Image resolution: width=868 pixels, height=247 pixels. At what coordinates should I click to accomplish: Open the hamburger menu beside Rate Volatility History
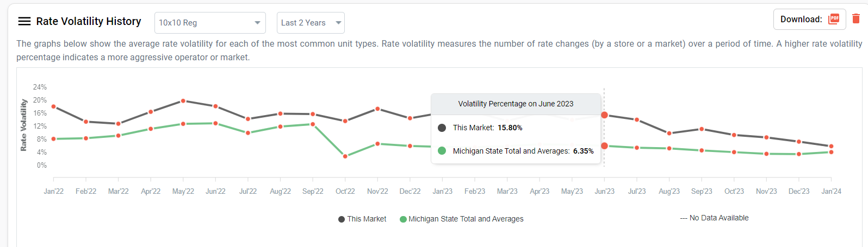(x=24, y=22)
